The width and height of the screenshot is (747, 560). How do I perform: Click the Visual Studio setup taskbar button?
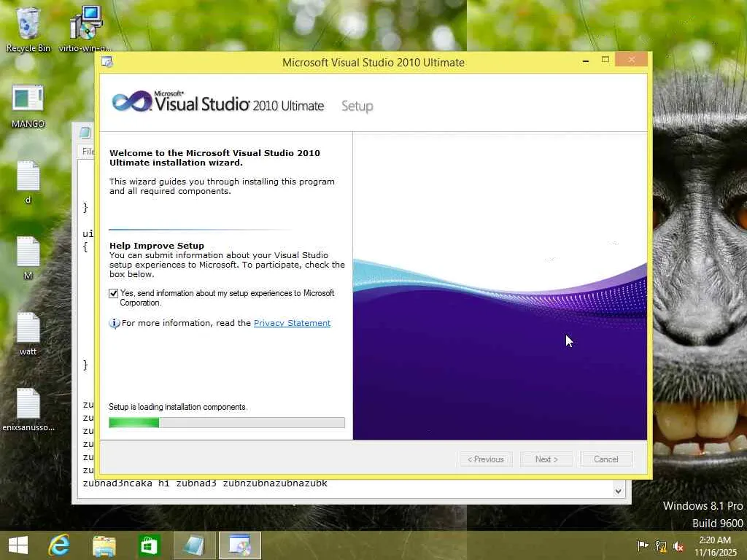click(x=239, y=545)
